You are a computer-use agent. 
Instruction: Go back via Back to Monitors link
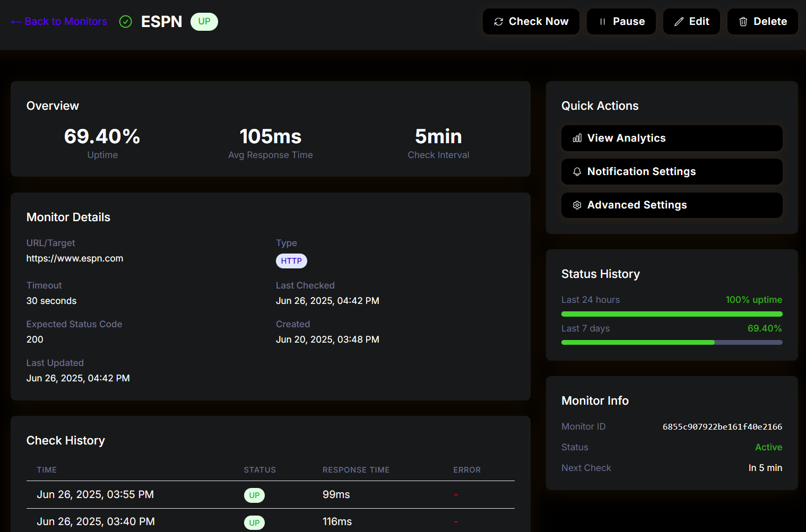pos(59,22)
